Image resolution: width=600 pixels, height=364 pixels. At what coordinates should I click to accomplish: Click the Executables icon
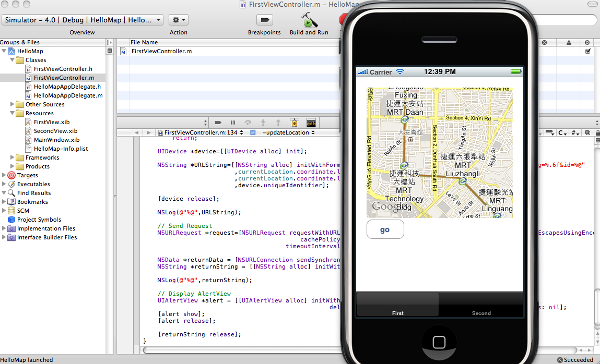point(11,184)
